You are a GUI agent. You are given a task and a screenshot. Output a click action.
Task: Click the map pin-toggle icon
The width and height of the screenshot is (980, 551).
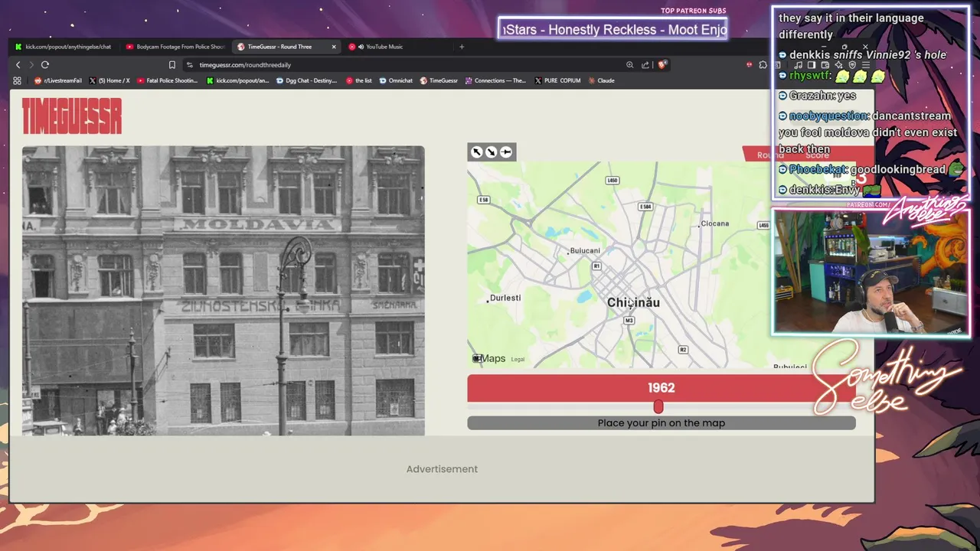(506, 152)
